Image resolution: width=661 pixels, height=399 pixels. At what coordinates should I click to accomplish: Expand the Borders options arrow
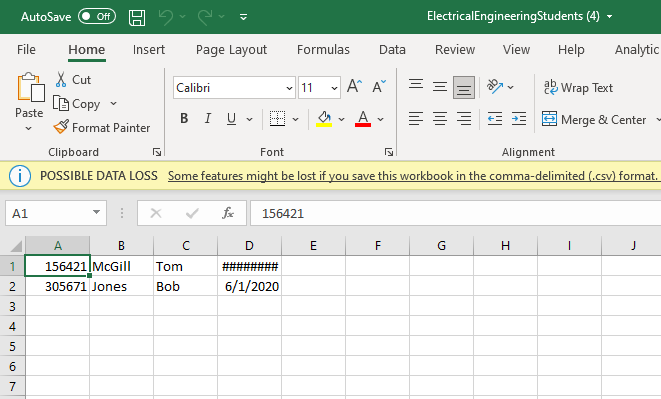(296, 119)
